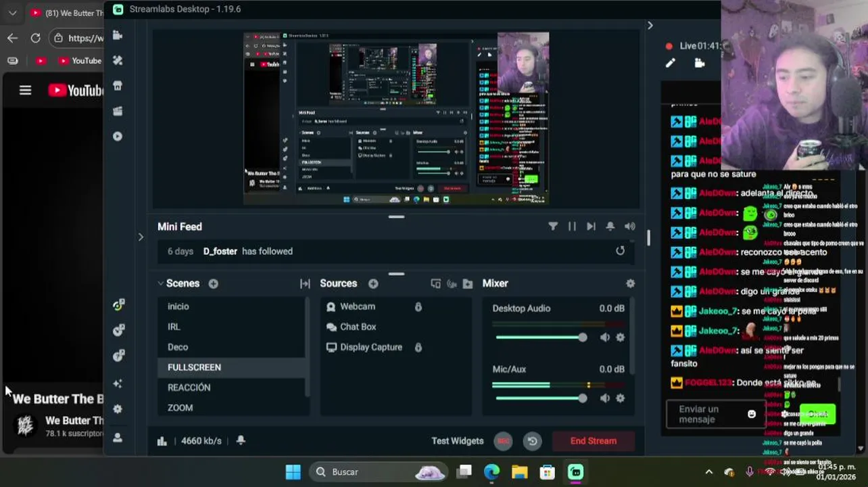
Task: Toggle the replay buffer button
Action: click(x=533, y=441)
